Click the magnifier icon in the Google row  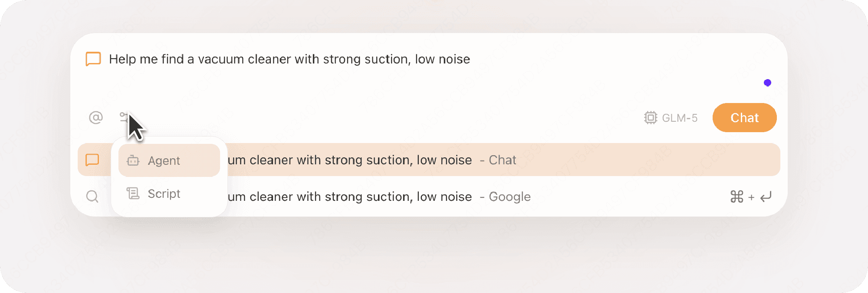click(92, 196)
